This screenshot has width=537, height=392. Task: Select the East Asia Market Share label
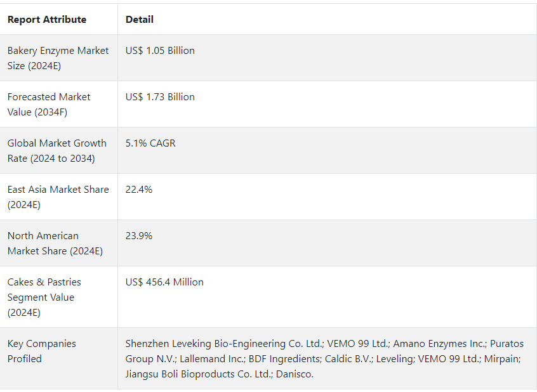tap(58, 197)
